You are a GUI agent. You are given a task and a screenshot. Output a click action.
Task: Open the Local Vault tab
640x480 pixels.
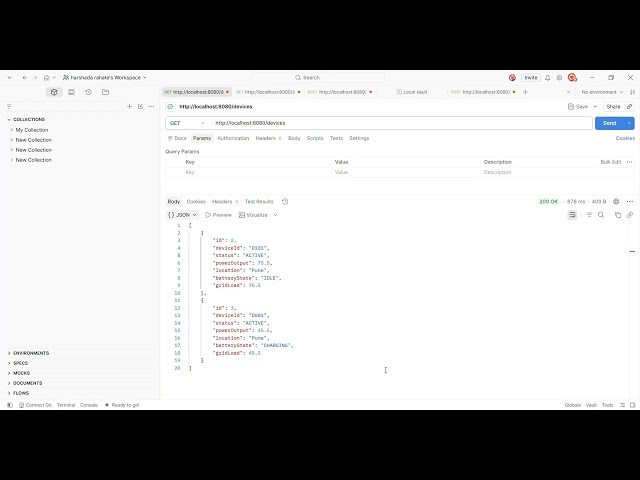pyautogui.click(x=412, y=92)
